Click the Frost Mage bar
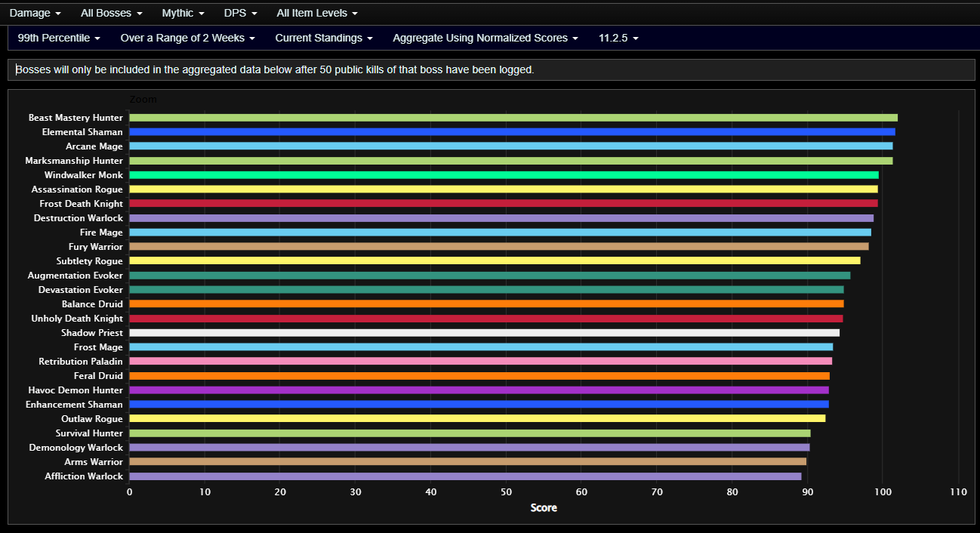 pos(482,347)
